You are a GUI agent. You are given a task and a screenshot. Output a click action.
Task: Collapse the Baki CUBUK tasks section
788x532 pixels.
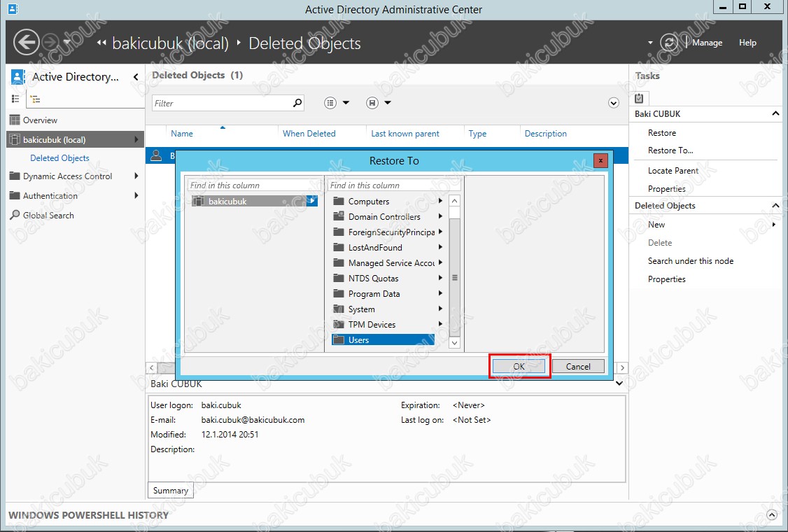point(775,113)
